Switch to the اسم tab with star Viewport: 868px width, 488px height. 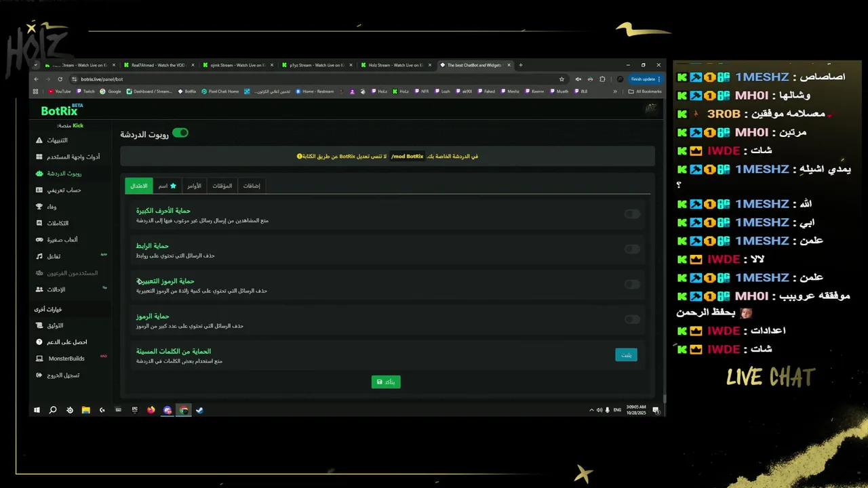(x=167, y=186)
